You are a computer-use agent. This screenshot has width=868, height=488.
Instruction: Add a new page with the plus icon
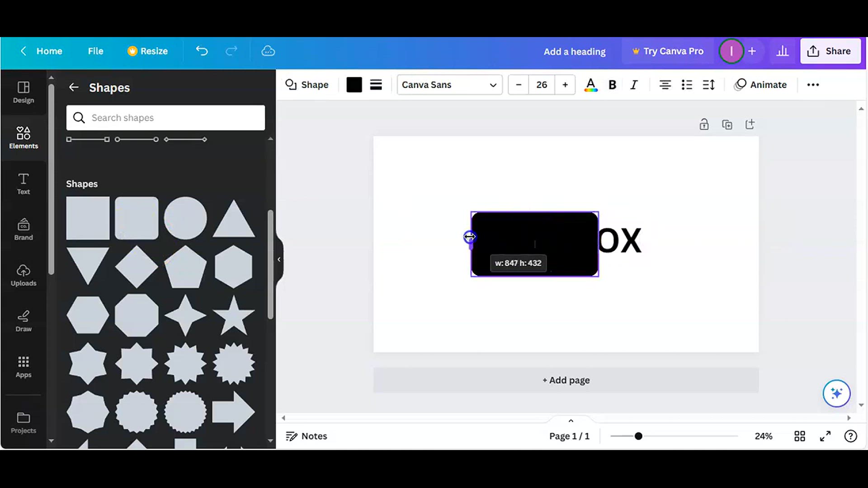pyautogui.click(x=750, y=124)
